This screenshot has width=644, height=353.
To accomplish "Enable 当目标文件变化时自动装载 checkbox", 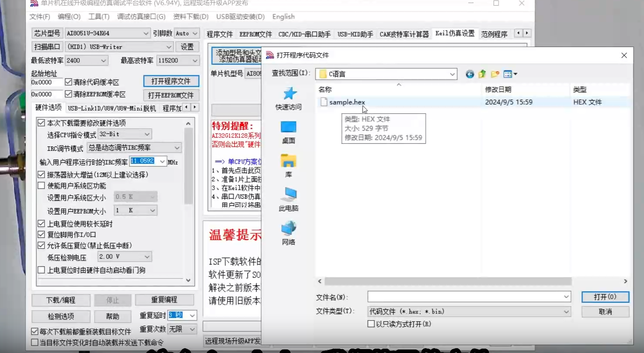I will (x=35, y=343).
